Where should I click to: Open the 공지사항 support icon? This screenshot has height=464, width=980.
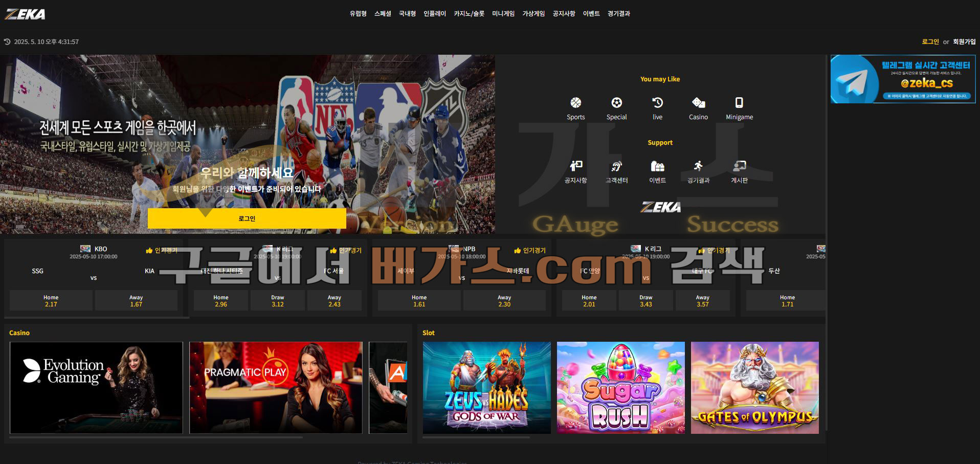point(575,166)
